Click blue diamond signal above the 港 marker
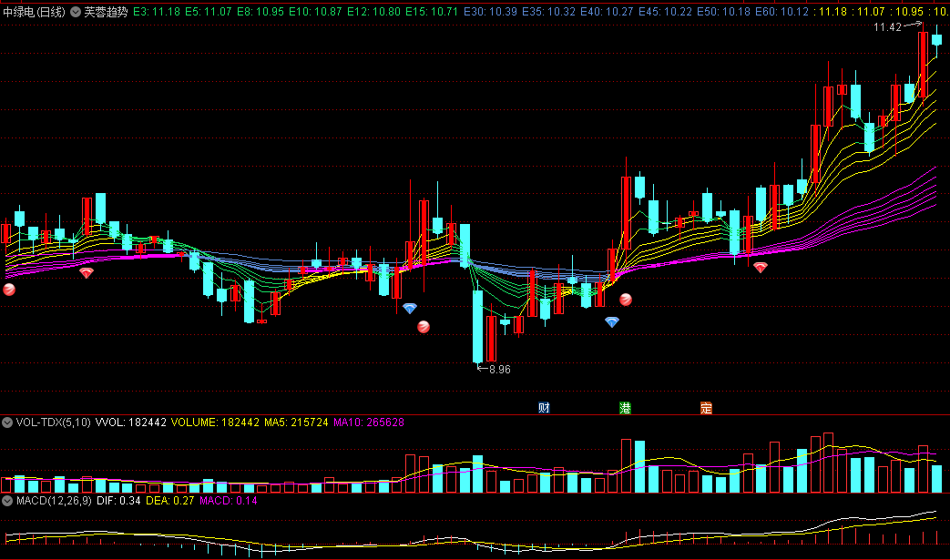This screenshot has height=560, width=950. 612,322
